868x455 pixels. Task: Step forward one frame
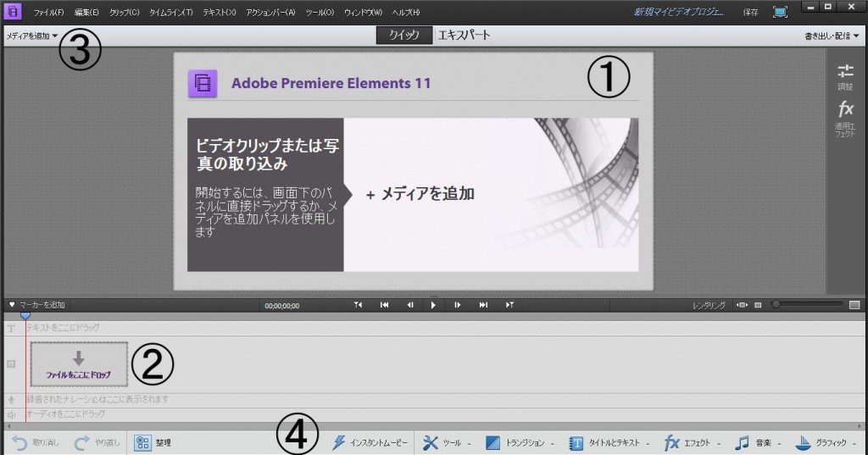[x=457, y=305]
